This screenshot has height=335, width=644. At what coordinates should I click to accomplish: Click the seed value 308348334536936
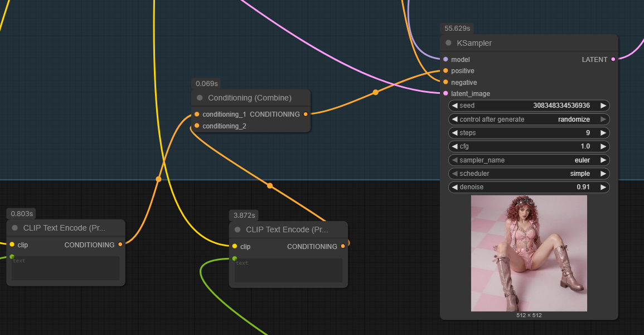(x=561, y=106)
